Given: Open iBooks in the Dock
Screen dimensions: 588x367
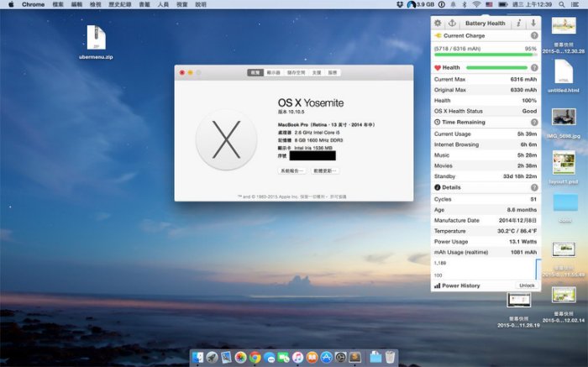Looking at the screenshot, I should pyautogui.click(x=312, y=357).
